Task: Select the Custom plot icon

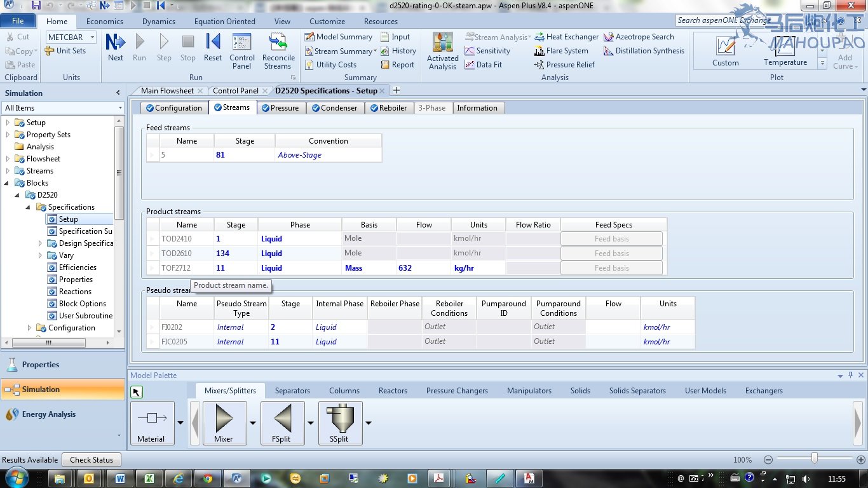Action: click(x=726, y=51)
